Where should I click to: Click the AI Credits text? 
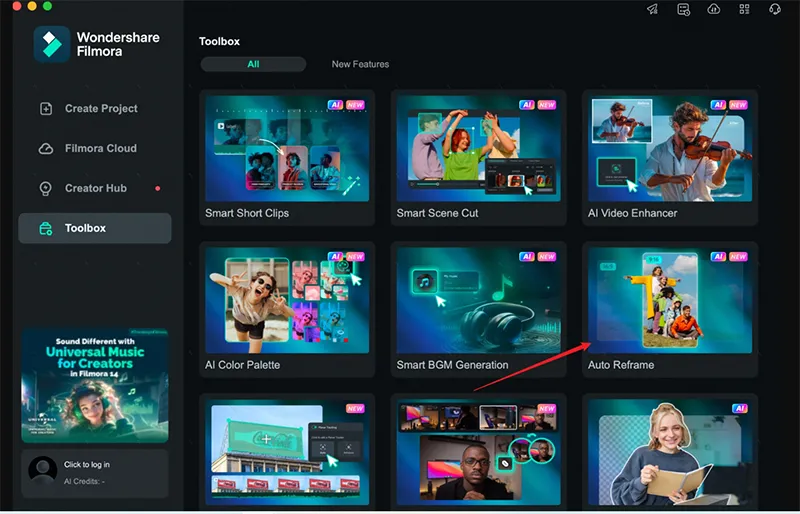(x=84, y=481)
